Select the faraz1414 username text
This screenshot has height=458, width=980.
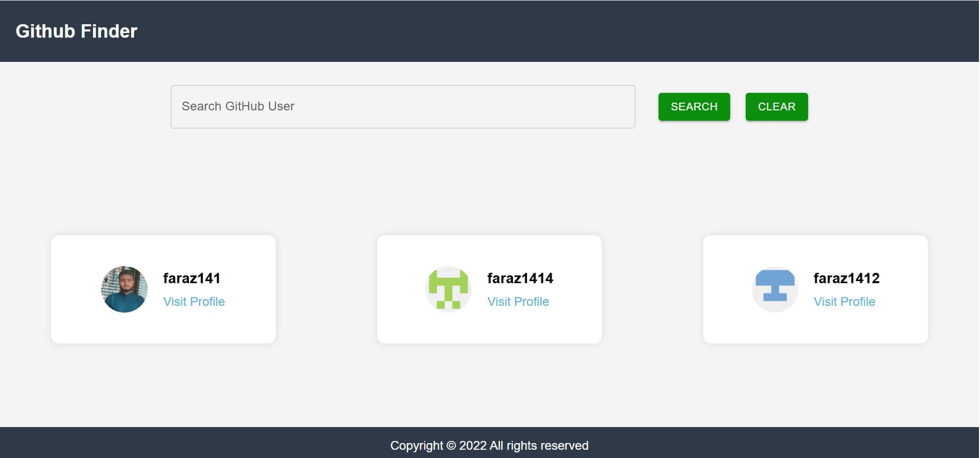click(x=520, y=279)
